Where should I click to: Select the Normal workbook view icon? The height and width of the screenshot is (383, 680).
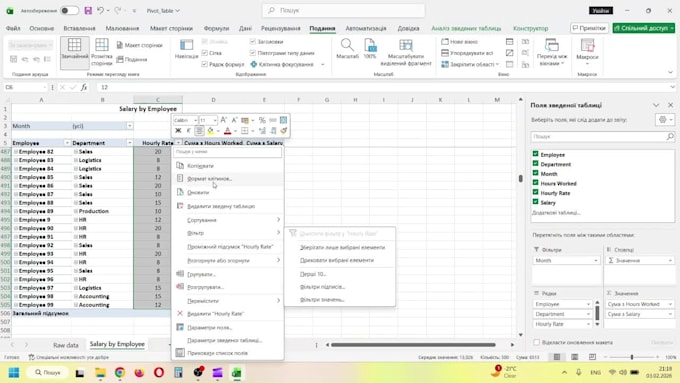coord(75,45)
